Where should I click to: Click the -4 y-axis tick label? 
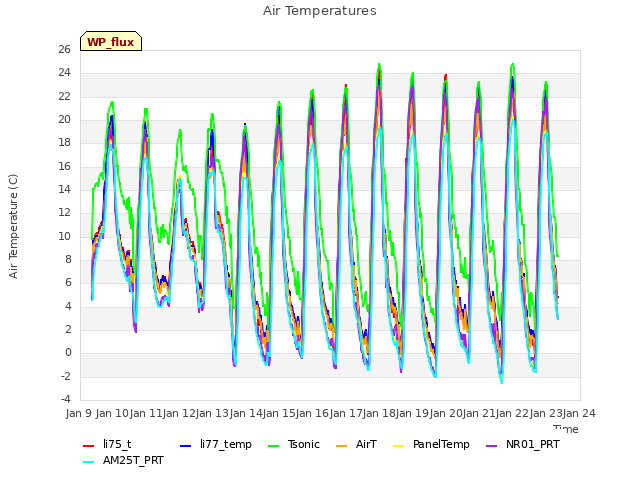66,399
